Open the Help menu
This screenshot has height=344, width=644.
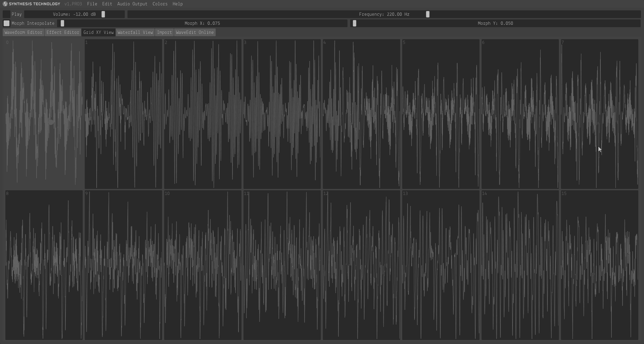177,4
